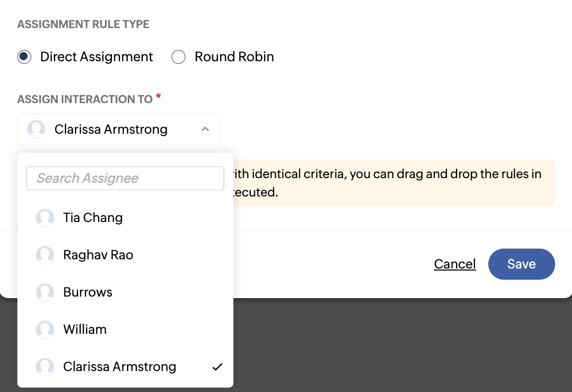Click the checkmark next to Clarissa Armstrong

(218, 367)
